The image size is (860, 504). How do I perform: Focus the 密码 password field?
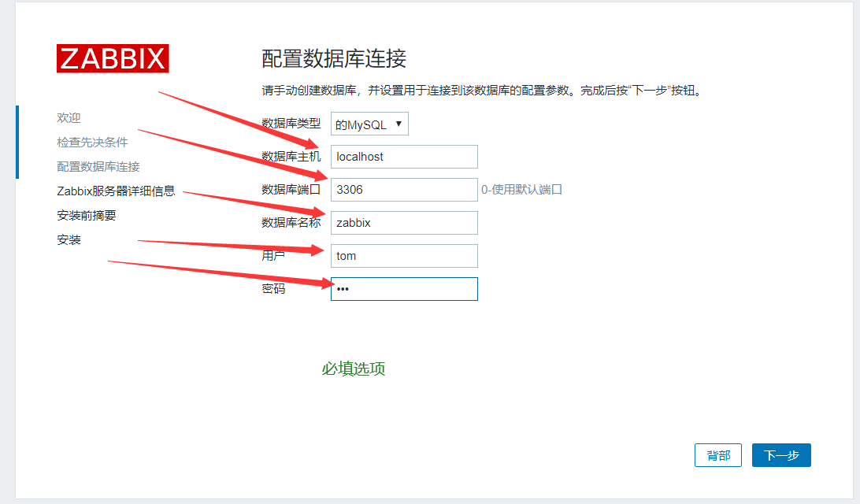point(404,289)
